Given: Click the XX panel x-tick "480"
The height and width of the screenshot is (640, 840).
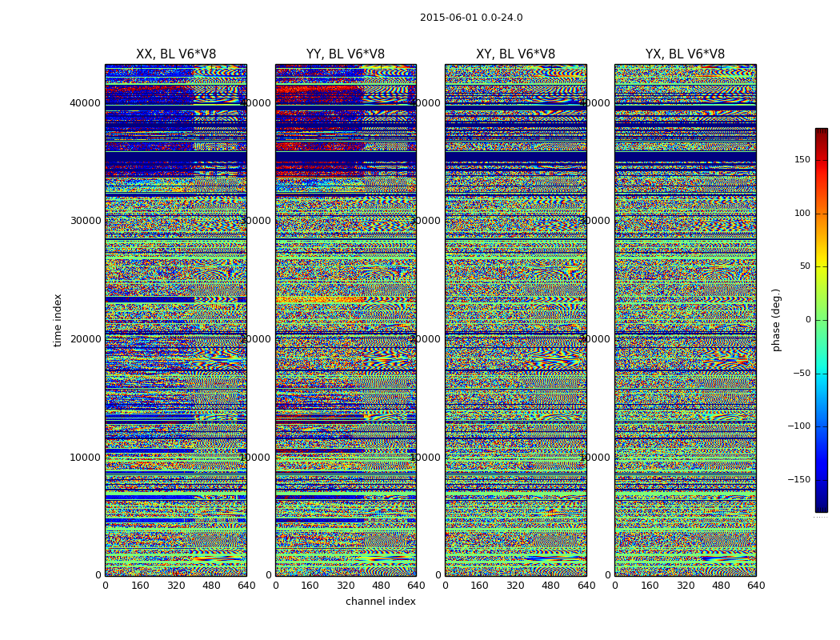Looking at the screenshot, I should point(211,586).
